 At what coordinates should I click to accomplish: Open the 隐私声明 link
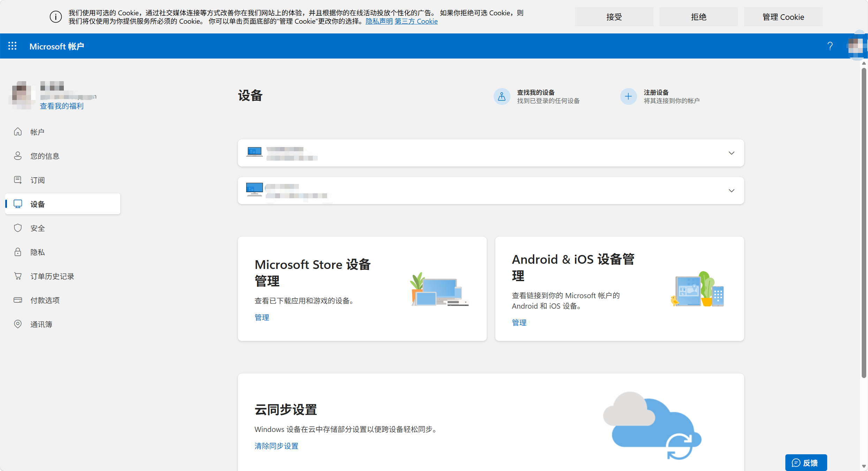coord(379,21)
